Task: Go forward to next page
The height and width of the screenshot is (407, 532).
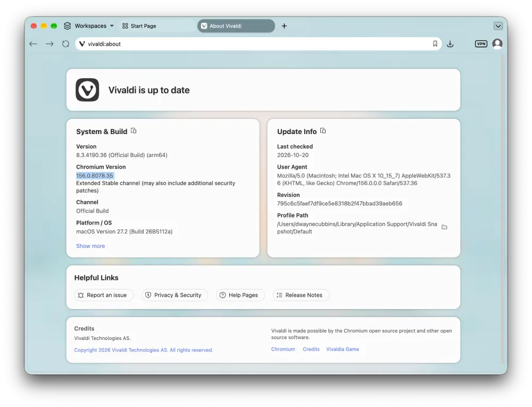Action: [x=49, y=44]
